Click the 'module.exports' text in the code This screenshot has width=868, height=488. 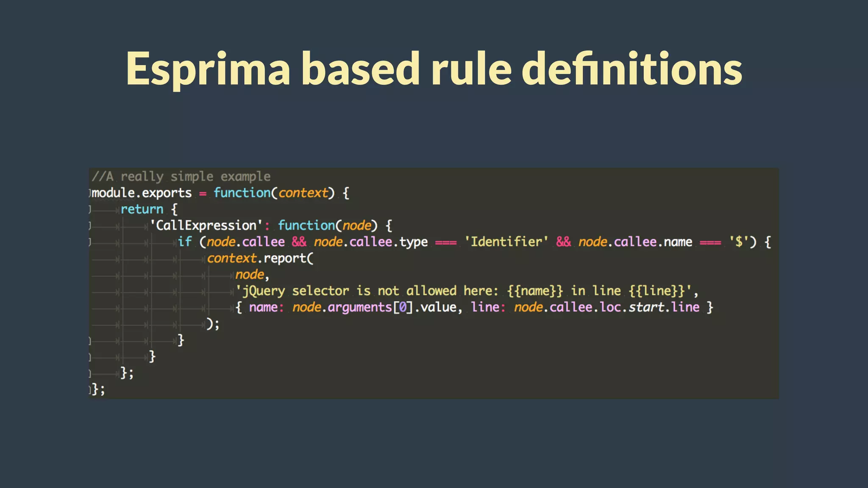click(142, 193)
